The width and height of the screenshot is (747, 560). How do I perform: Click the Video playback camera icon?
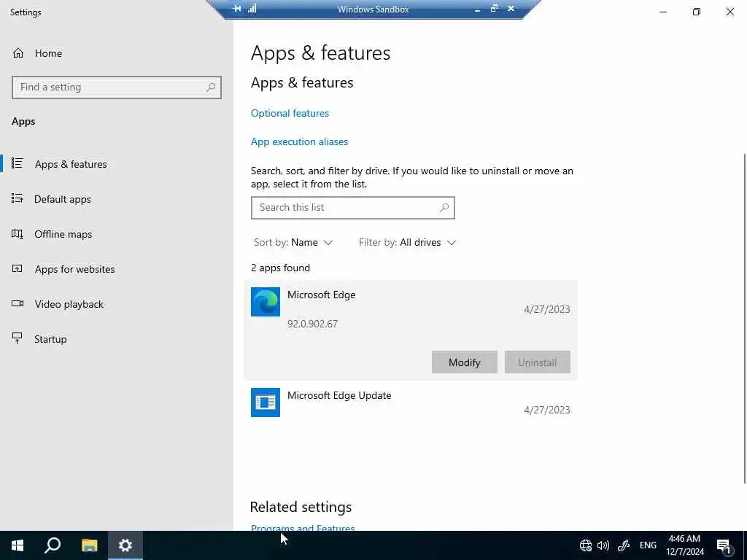tap(18, 303)
